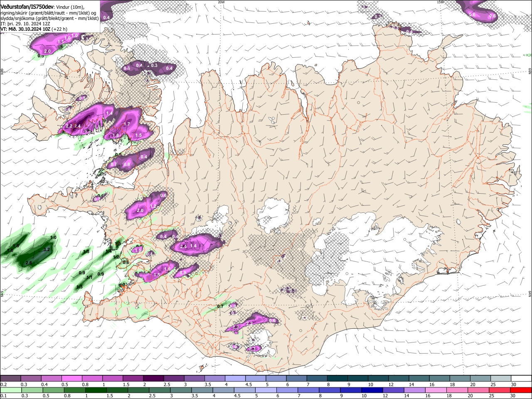This screenshot has height=399, width=532.
Task: Click the valid time line 'VT: Mið. 30.10.2024 10Z'
Action: 25,29
